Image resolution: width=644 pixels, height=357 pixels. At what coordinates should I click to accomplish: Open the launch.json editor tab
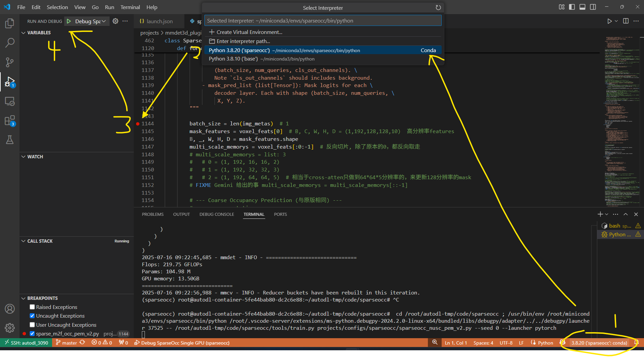point(159,21)
